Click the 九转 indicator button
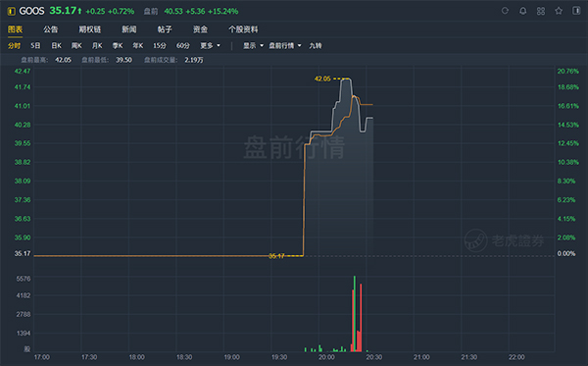The width and height of the screenshot is (588, 366). [316, 46]
